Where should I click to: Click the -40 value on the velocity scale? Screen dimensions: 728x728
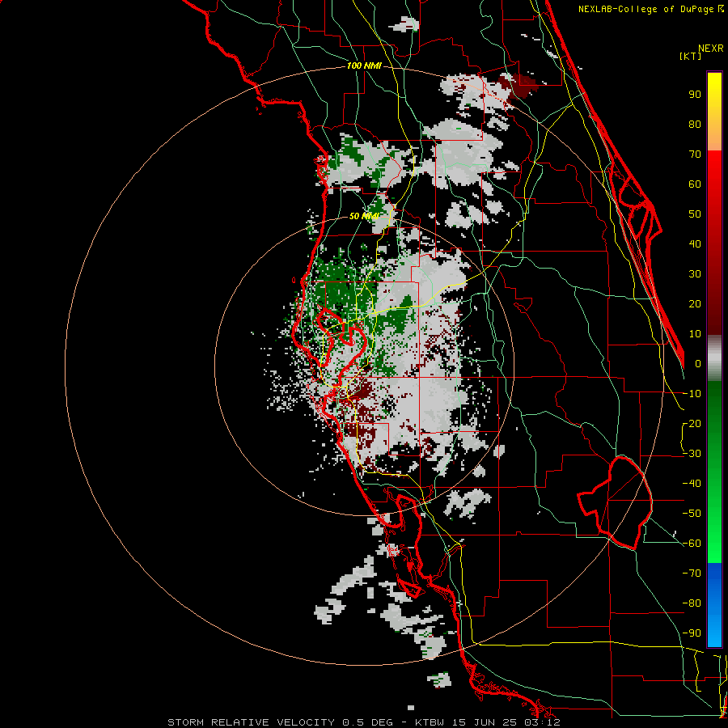[692, 484]
